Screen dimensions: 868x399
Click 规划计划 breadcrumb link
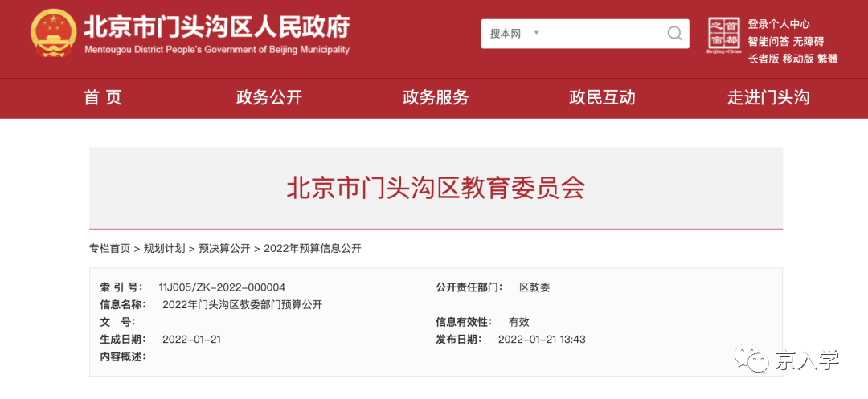click(165, 248)
